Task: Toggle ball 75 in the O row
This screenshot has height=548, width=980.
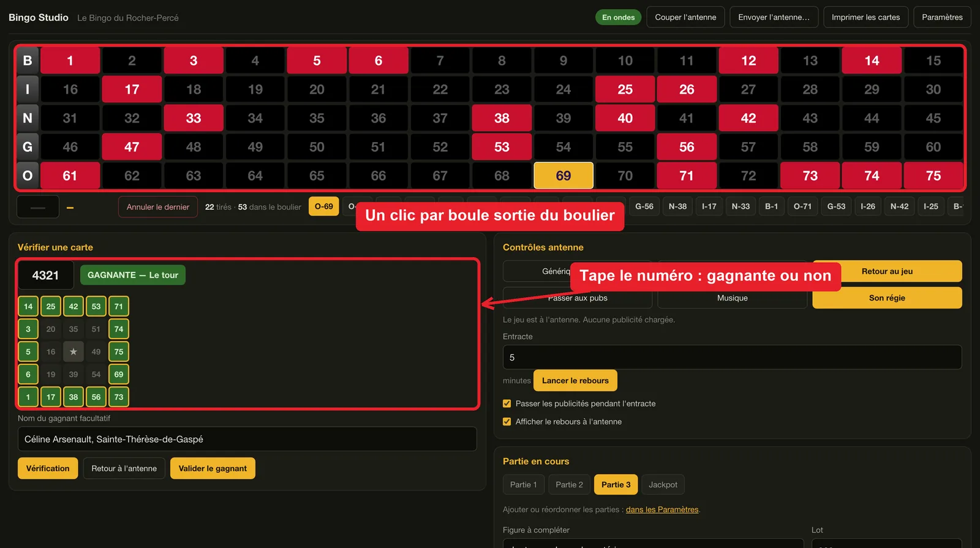Action: tap(933, 176)
